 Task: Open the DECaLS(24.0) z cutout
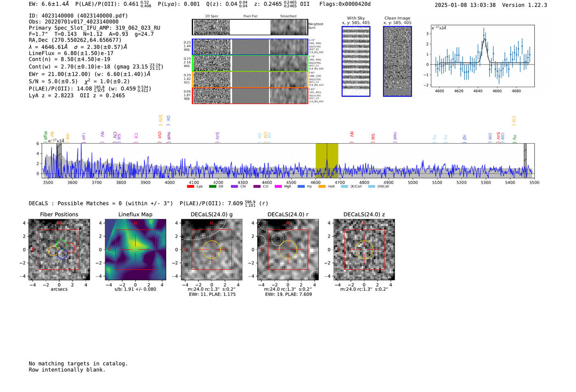pyautogui.click(x=364, y=249)
